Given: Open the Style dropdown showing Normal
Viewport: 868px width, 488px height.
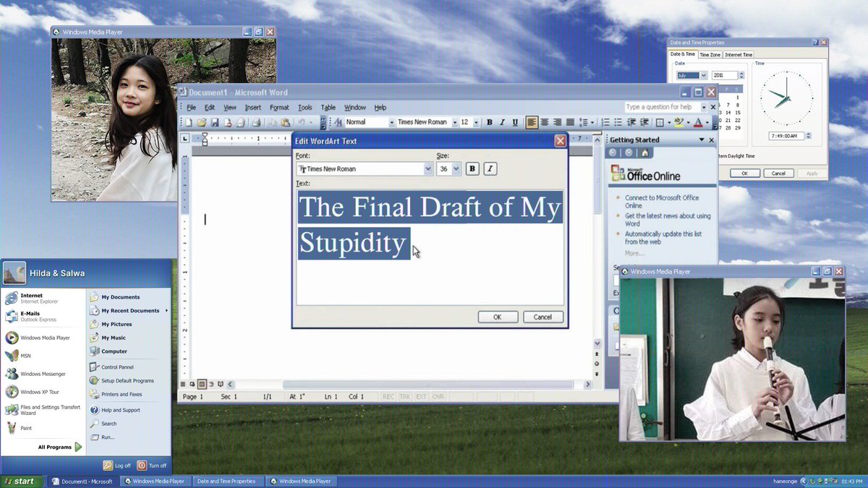Looking at the screenshot, I should pos(392,122).
